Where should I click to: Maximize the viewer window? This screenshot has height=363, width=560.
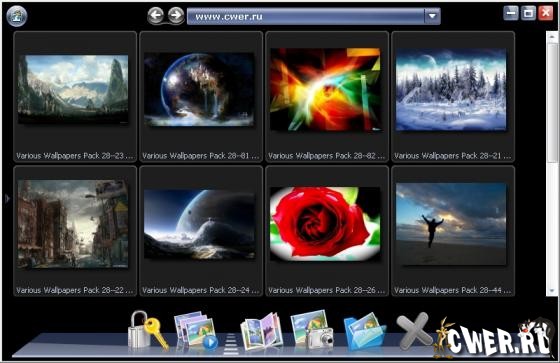[528, 13]
